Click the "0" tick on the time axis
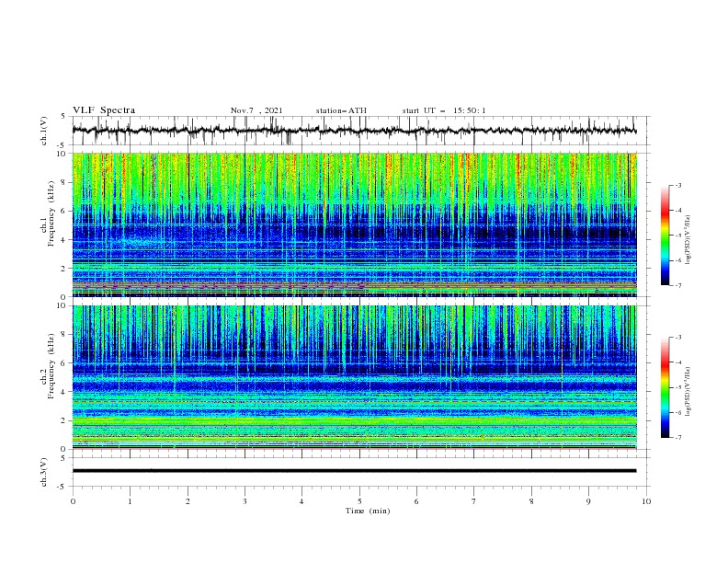Viewport: 728px width, 563px height. [x=73, y=501]
